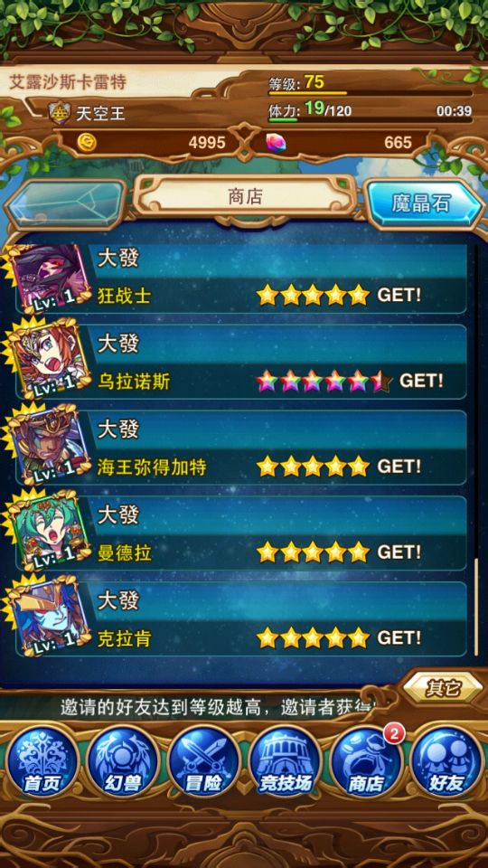
Task: Click the 商店 title banner
Action: [245, 196]
